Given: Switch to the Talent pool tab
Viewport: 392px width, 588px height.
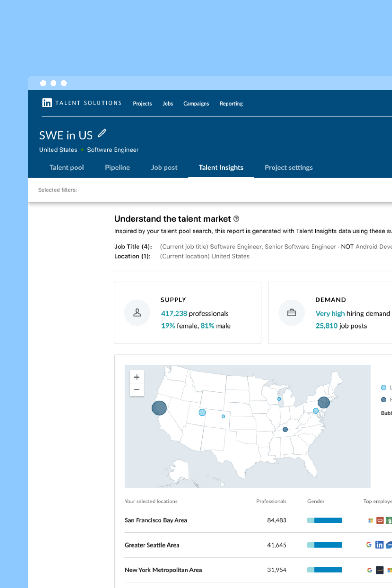Looking at the screenshot, I should coord(67,167).
